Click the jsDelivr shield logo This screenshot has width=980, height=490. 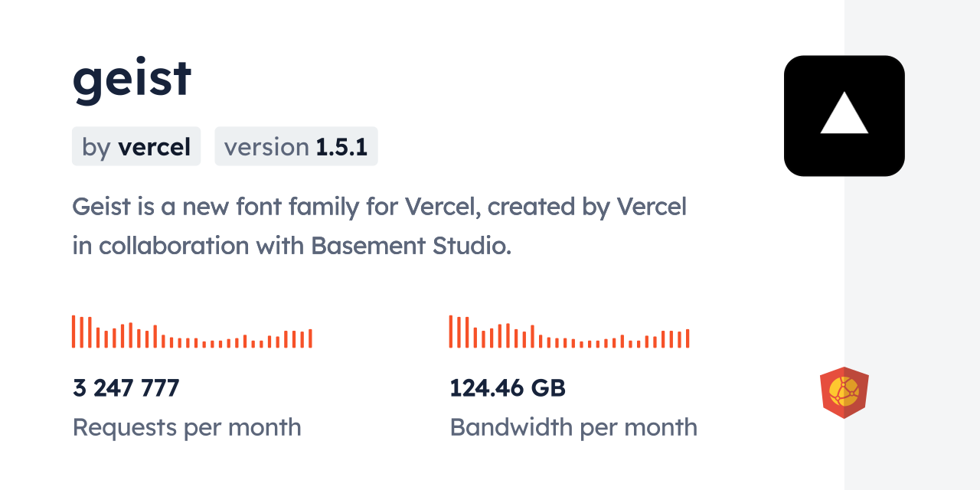[844, 393]
